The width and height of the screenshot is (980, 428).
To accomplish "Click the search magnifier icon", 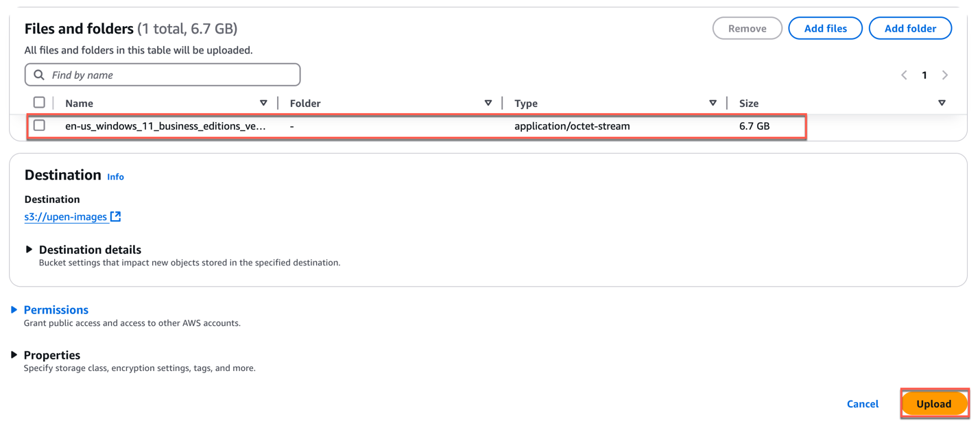I will 39,75.
